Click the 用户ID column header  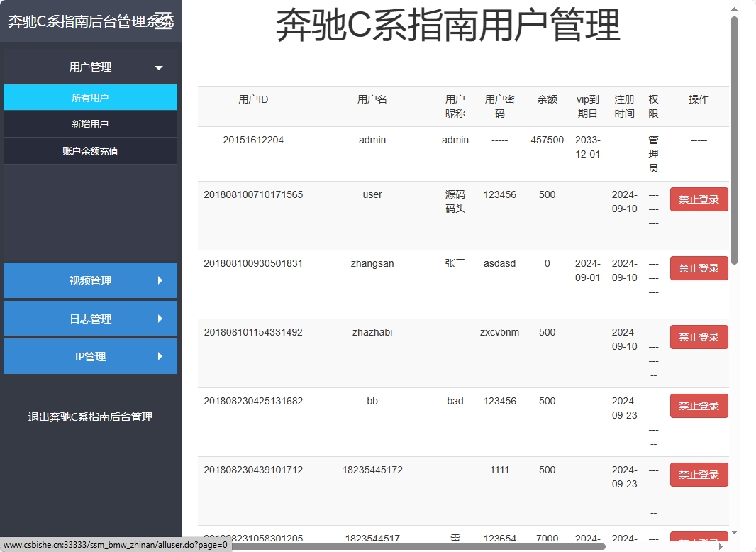pyautogui.click(x=253, y=99)
